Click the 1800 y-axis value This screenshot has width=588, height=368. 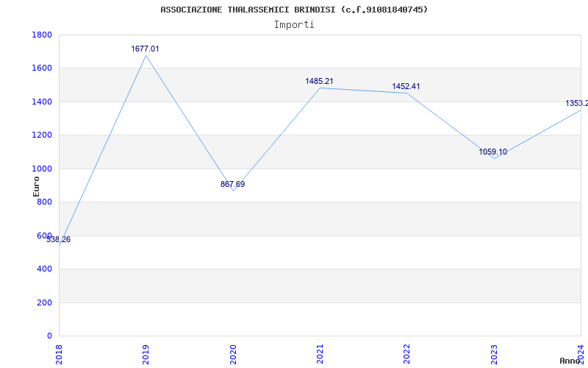(42, 35)
